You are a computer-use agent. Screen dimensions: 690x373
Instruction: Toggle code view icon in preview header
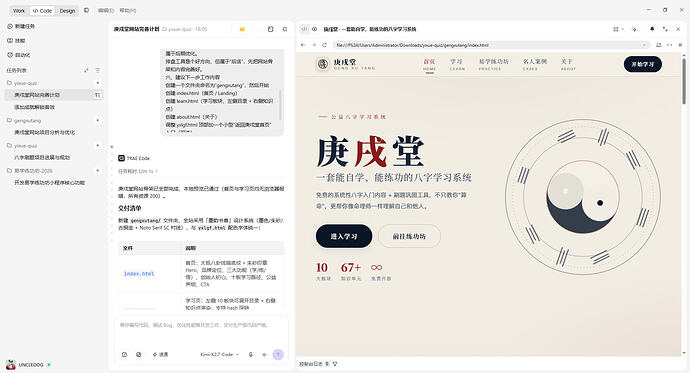[x=305, y=29]
